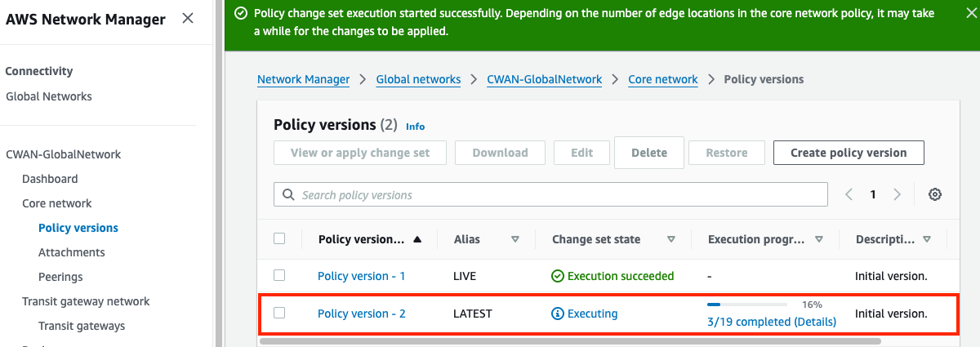Open Network Manager breadcrumb link
980x347 pixels.
(x=303, y=79)
